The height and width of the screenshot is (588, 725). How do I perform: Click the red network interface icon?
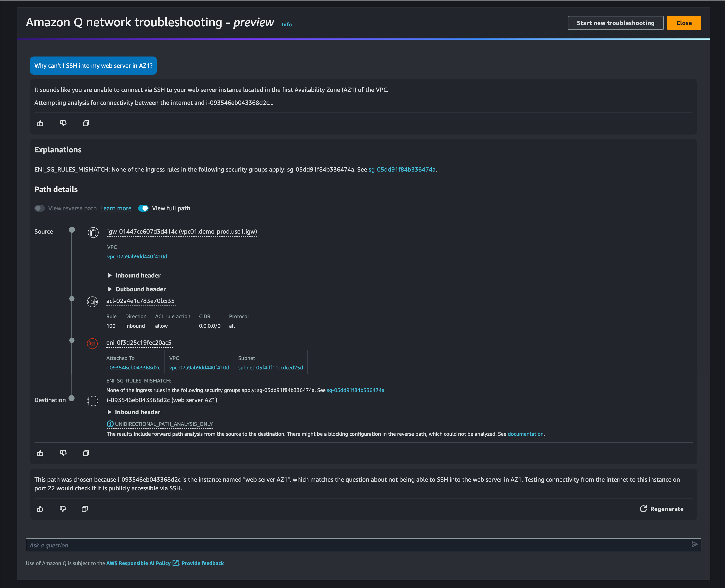92,344
